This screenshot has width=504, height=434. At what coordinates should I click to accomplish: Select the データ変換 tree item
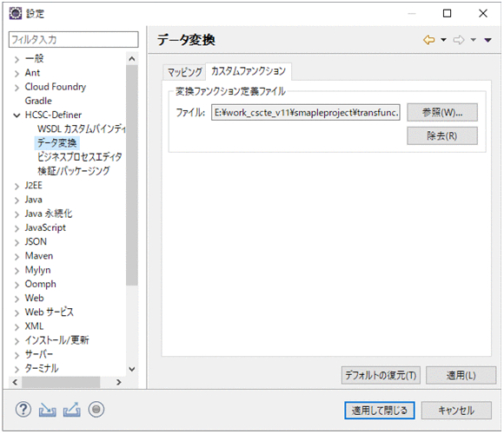tap(56, 143)
